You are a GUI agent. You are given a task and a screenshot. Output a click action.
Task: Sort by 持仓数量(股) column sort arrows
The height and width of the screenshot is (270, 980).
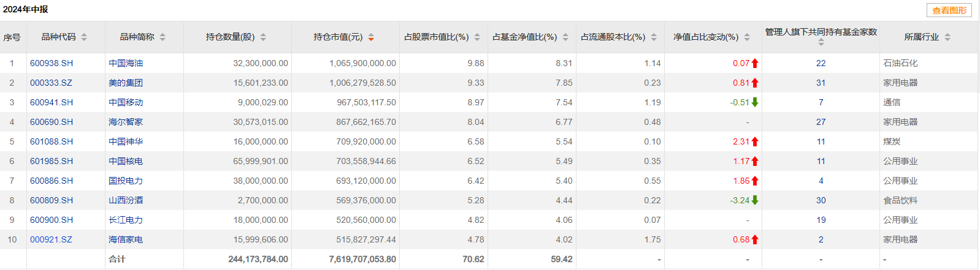[x=263, y=37]
